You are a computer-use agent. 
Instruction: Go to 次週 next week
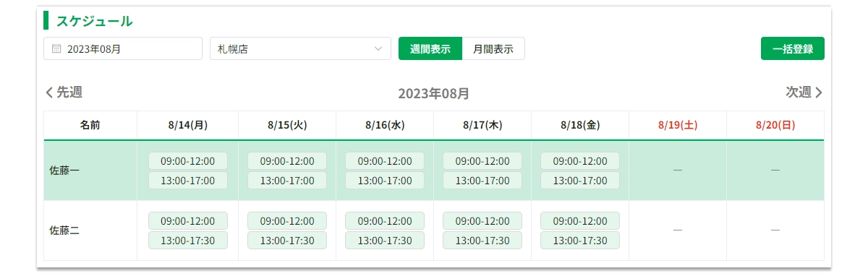coord(804,92)
